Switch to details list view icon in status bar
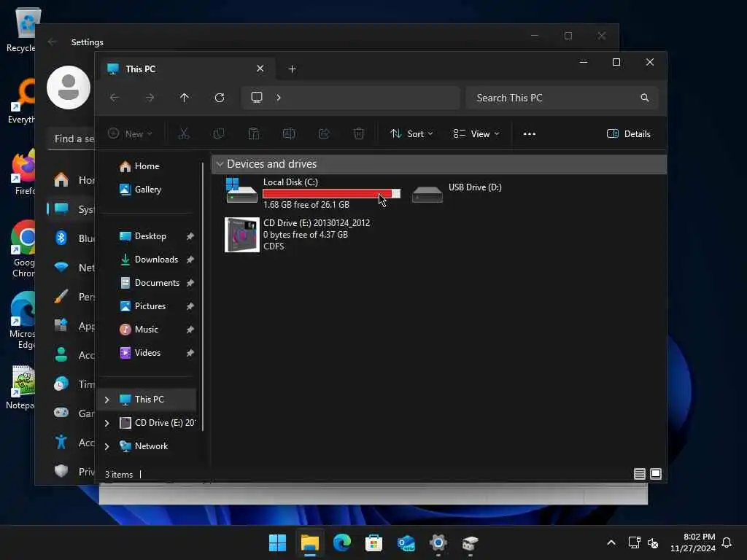The image size is (747, 560). click(x=639, y=474)
